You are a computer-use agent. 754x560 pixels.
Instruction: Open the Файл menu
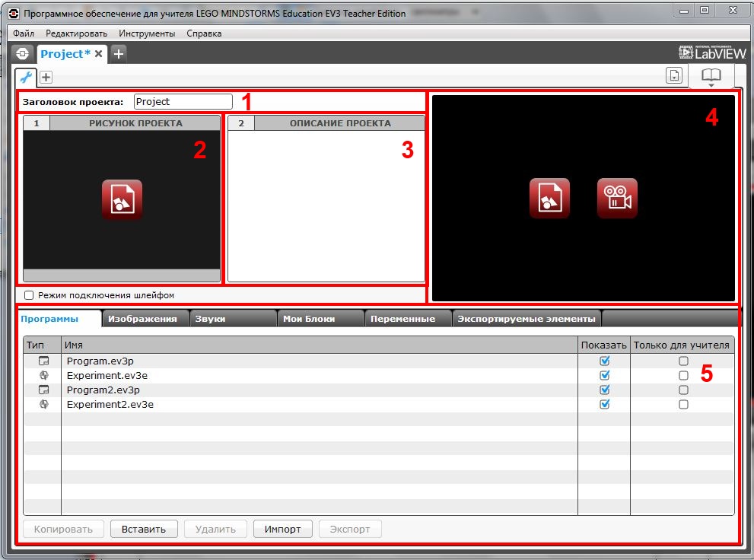[24, 33]
